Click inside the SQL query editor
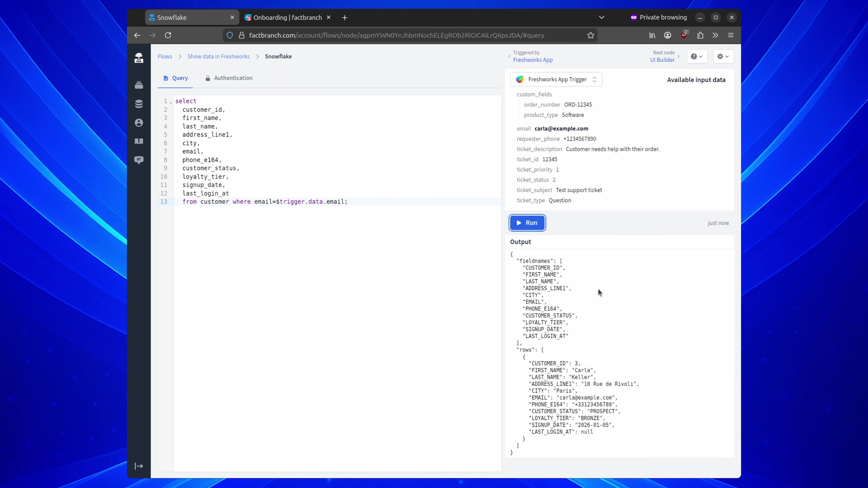 (x=303, y=152)
